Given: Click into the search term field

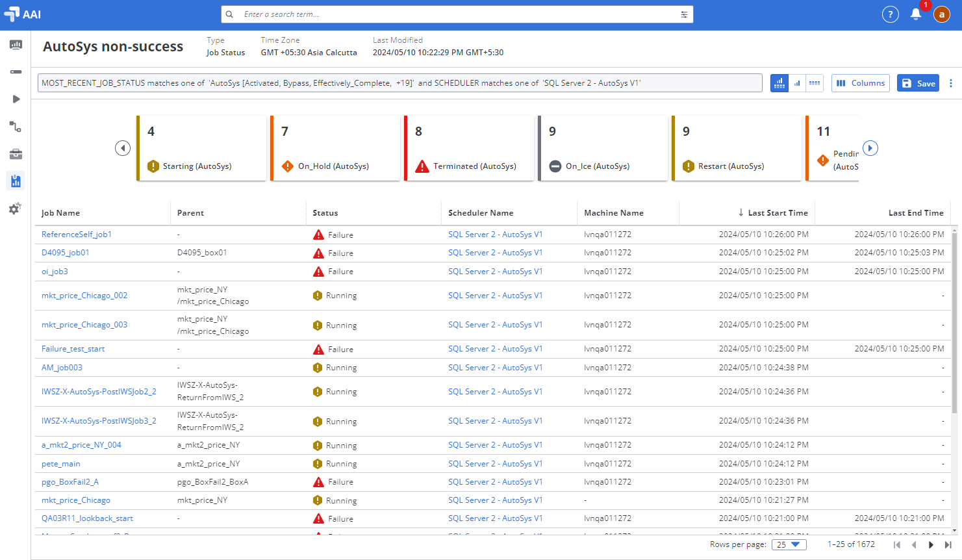Looking at the screenshot, I should click(x=457, y=14).
